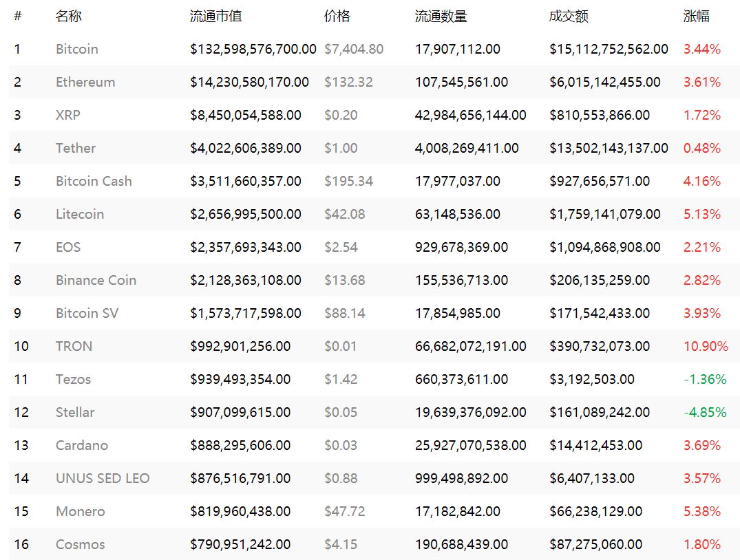
Task: Click Monero price $47.72
Action: (344, 511)
